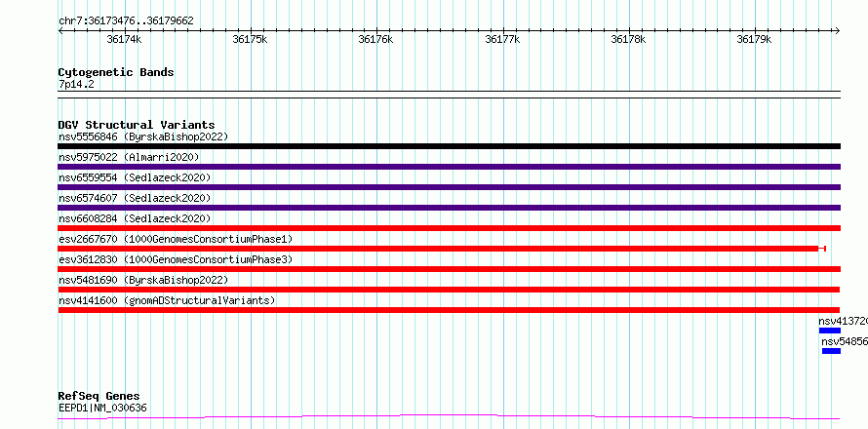Image resolution: width=868 pixels, height=429 pixels.
Task: Select the nsv6574607 (Sedlazeck2020) label
Action: [x=135, y=198]
